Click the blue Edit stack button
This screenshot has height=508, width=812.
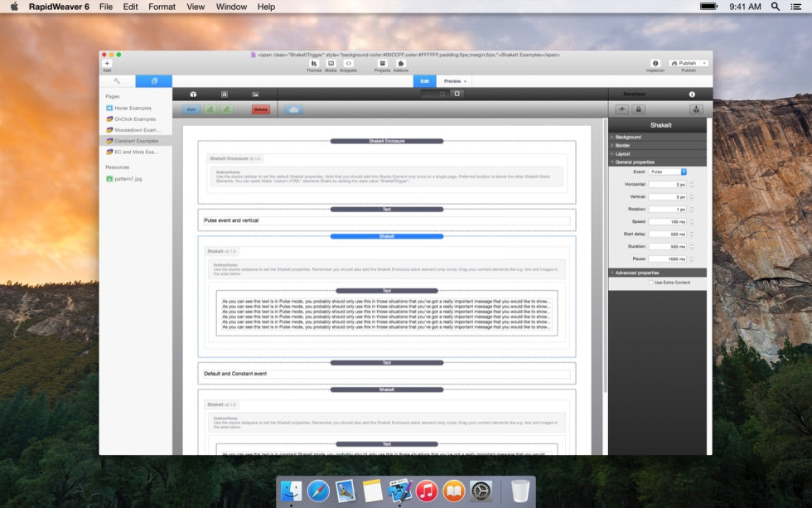pos(191,109)
